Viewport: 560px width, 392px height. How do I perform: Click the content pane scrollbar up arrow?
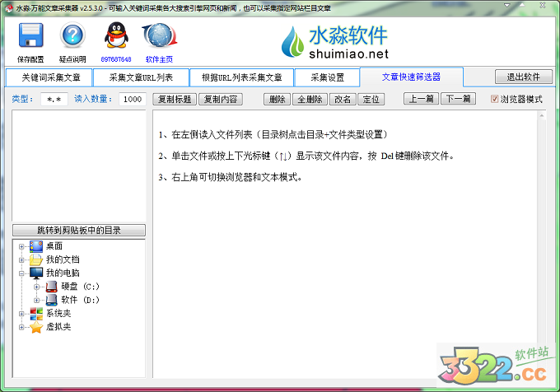541,115
